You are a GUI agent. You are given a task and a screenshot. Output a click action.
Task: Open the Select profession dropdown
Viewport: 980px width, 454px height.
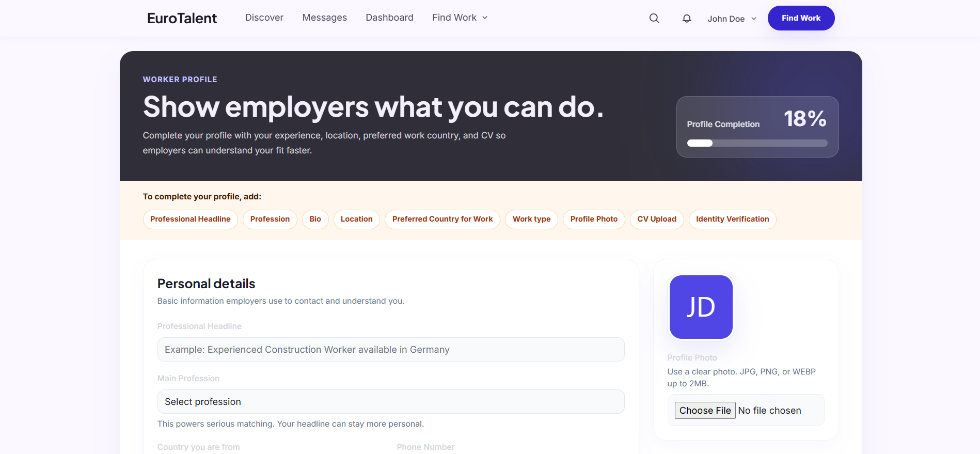pos(391,402)
